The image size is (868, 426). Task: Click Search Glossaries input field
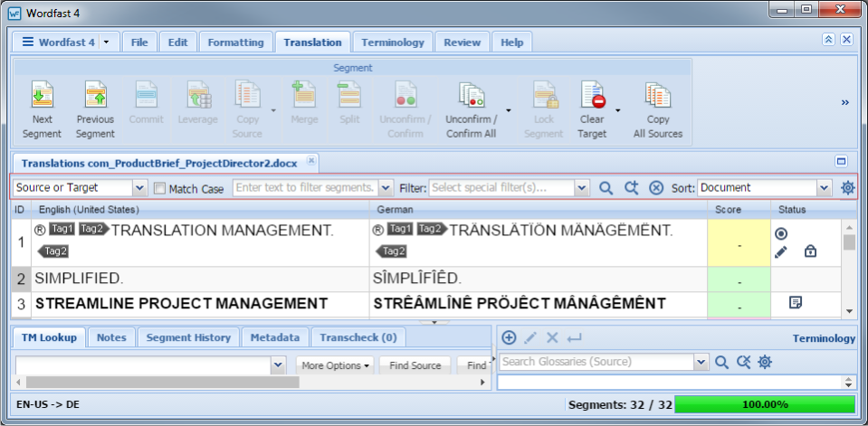pyautogui.click(x=596, y=363)
